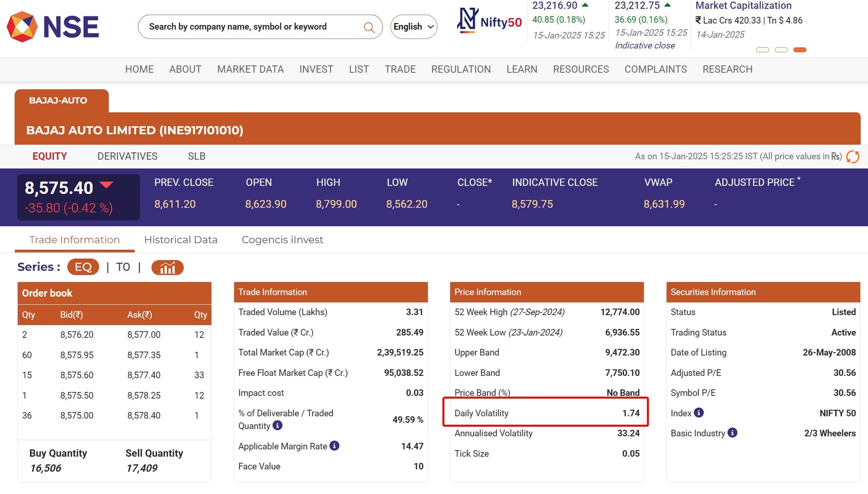The width and height of the screenshot is (868, 494).
Task: Click the NSE logo
Action: [x=53, y=27]
